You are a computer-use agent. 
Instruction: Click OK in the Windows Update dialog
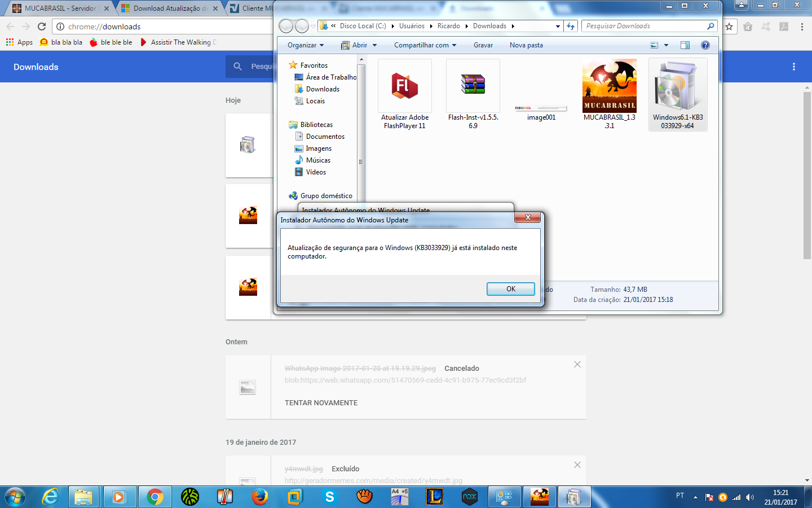coord(510,289)
